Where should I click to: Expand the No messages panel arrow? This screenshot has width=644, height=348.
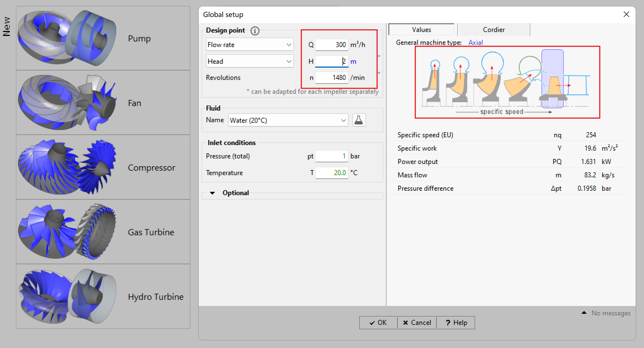(584, 313)
